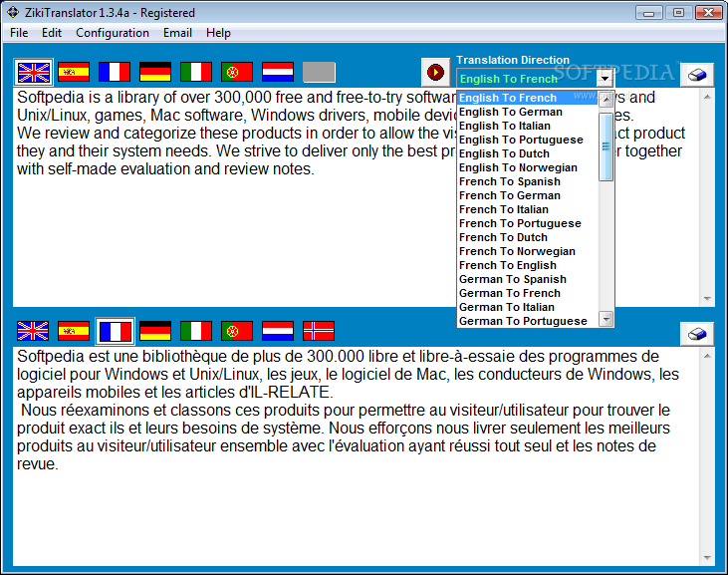728x575 pixels.
Task: Select the French flag in source language row
Action: click(x=115, y=73)
